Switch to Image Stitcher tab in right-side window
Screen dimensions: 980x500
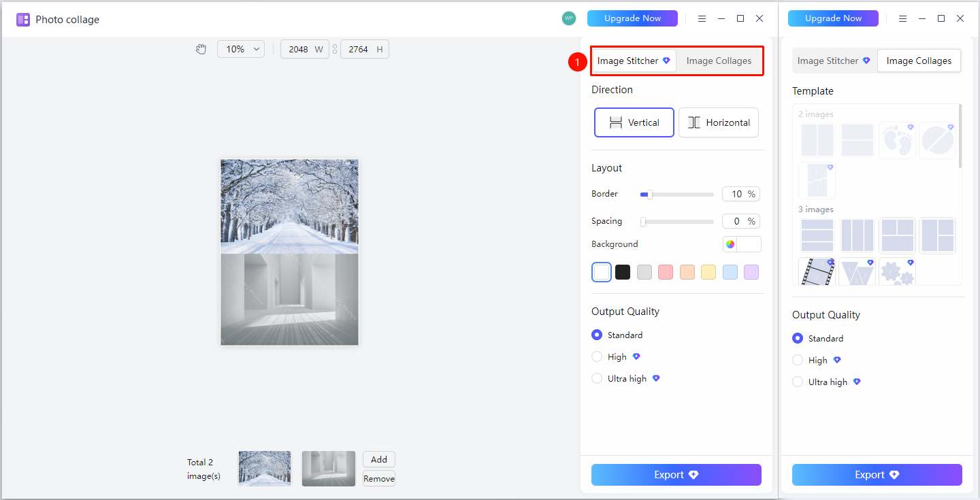[x=834, y=61]
